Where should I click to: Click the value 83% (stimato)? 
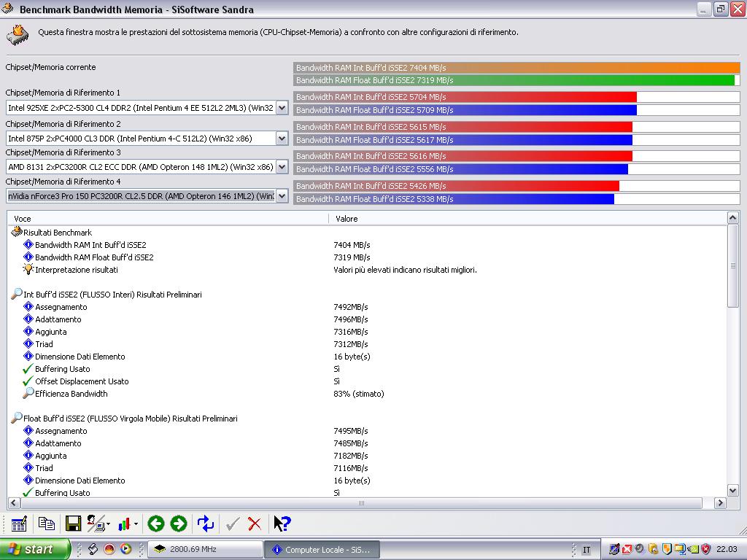[x=359, y=394]
